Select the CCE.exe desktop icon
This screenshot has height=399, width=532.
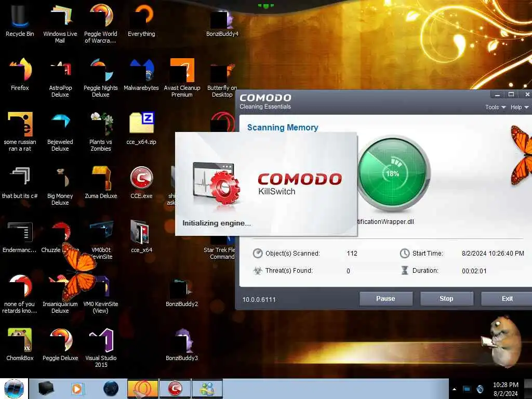click(141, 182)
